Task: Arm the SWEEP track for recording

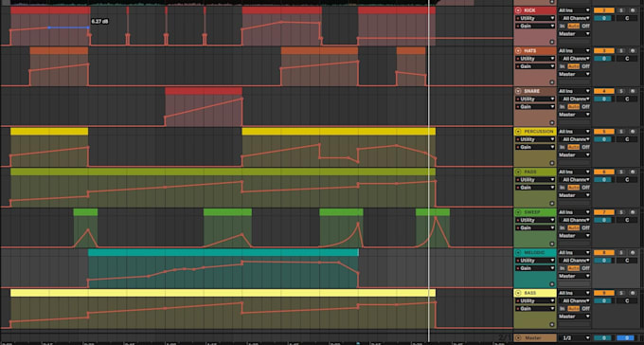Action: coord(633,212)
